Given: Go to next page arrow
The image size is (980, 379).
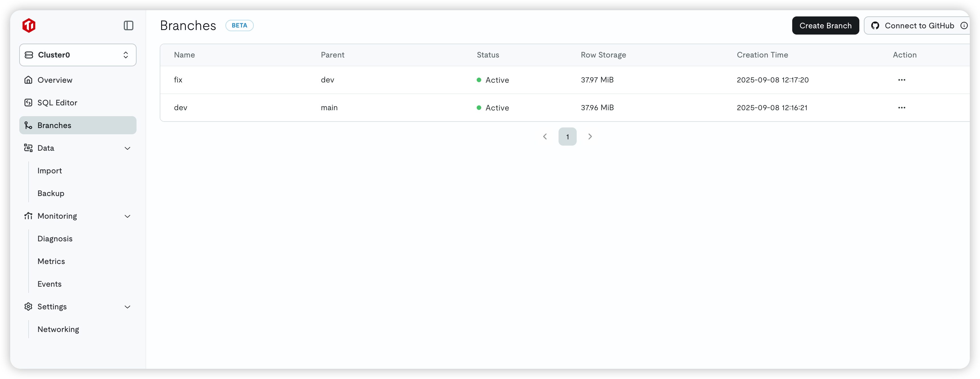Looking at the screenshot, I should point(590,137).
